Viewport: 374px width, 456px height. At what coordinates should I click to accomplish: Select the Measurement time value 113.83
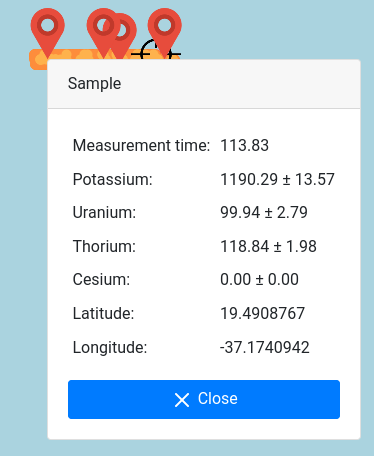point(244,145)
